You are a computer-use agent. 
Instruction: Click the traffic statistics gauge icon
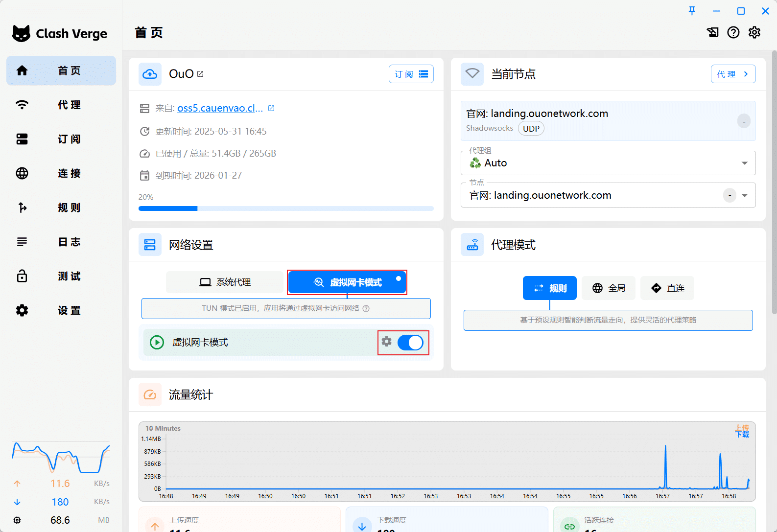coord(150,394)
